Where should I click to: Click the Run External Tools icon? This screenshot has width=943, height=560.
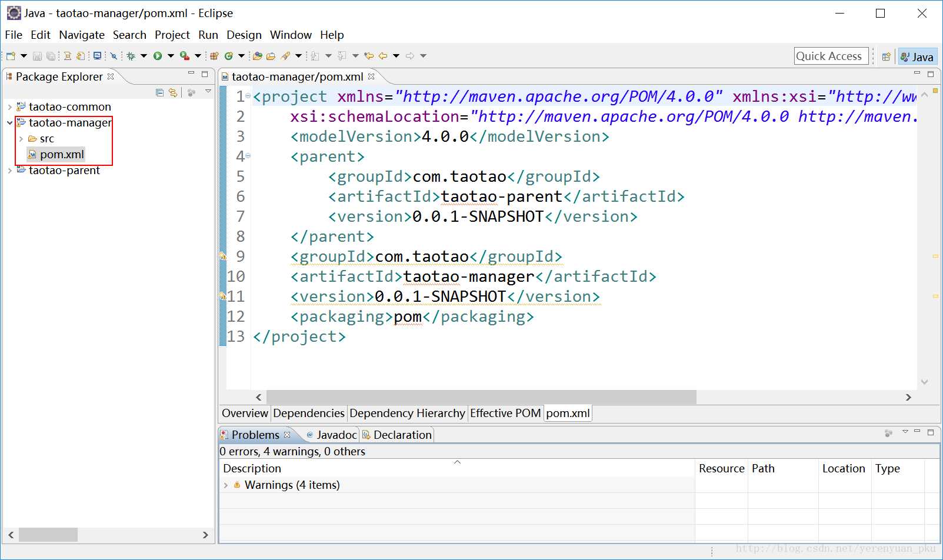point(185,56)
